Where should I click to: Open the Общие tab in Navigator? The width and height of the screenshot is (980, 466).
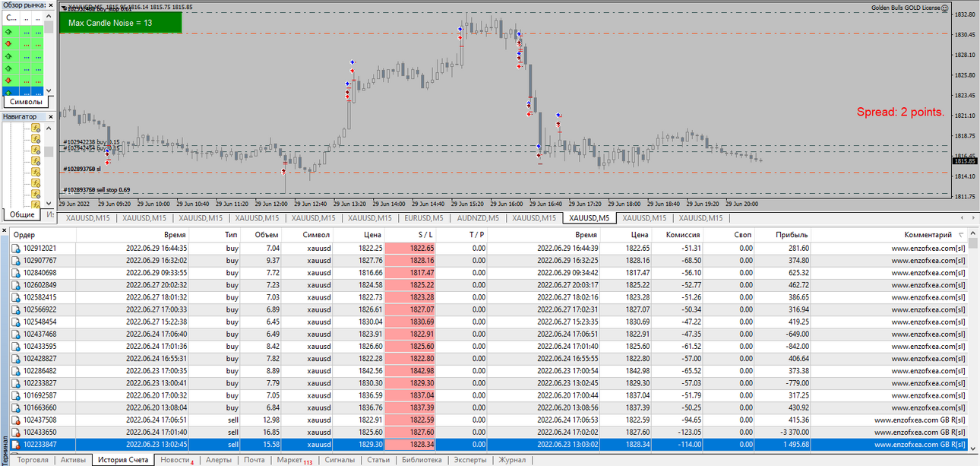[22, 214]
